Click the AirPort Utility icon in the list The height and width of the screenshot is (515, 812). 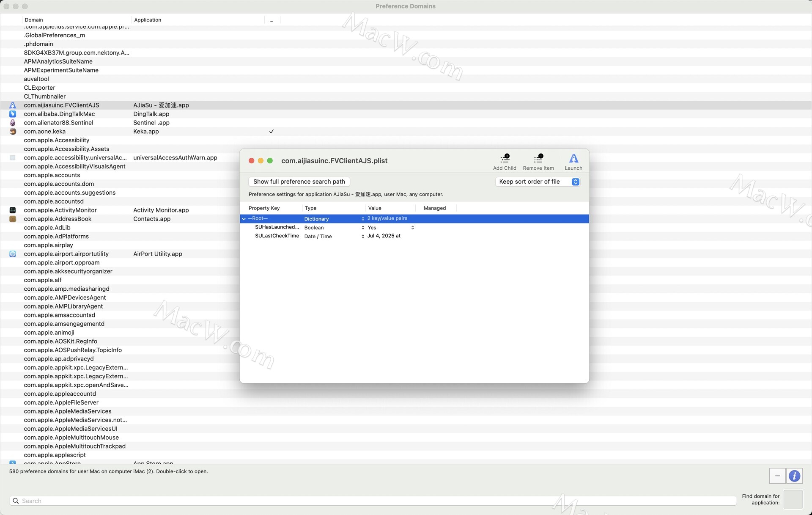13,254
